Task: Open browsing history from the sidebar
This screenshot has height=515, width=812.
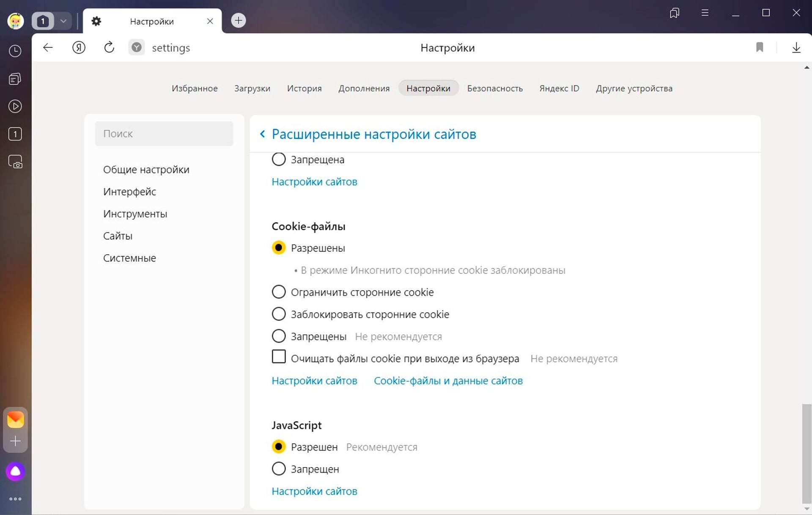Action: coord(15,50)
